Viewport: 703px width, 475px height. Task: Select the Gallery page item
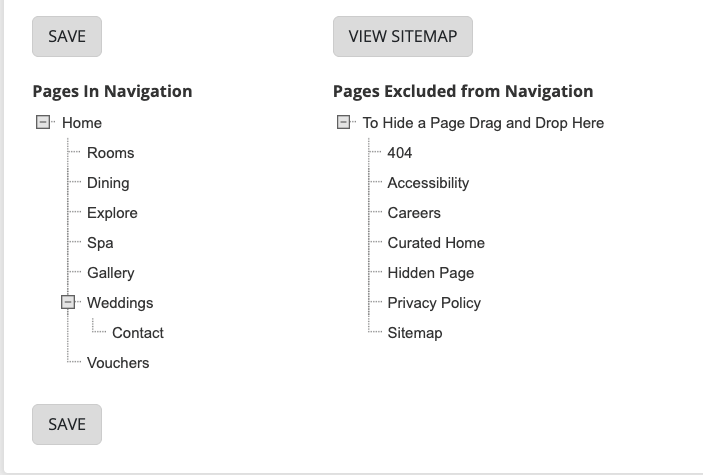pyautogui.click(x=110, y=273)
